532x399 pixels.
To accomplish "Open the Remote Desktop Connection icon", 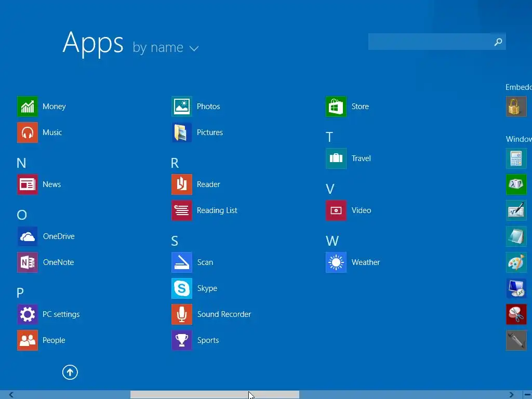I will tap(516, 288).
